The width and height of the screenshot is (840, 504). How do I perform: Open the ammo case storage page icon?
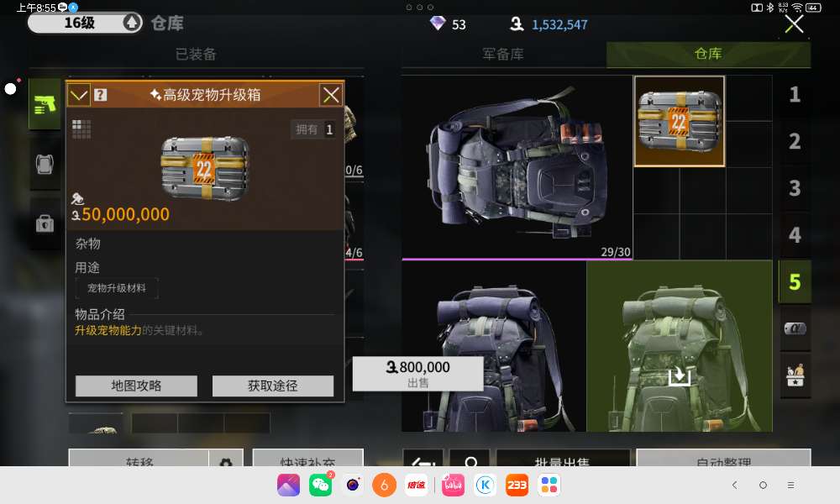point(795,328)
